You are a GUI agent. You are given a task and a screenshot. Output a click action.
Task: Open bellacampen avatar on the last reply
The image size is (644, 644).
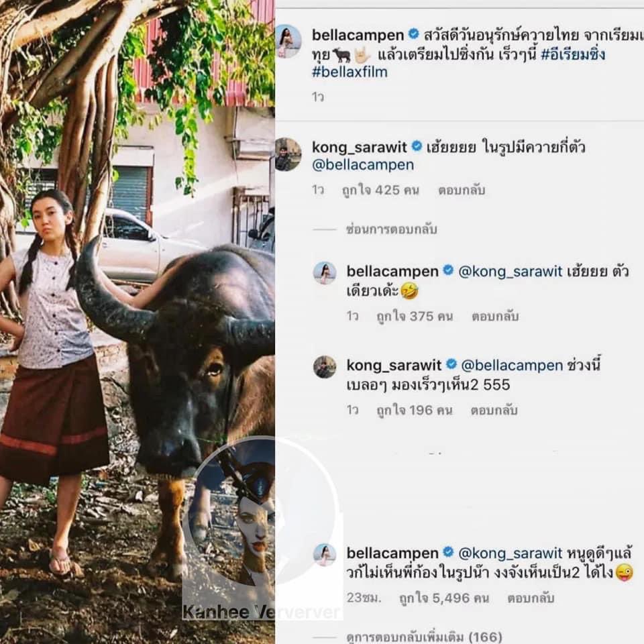[325, 555]
